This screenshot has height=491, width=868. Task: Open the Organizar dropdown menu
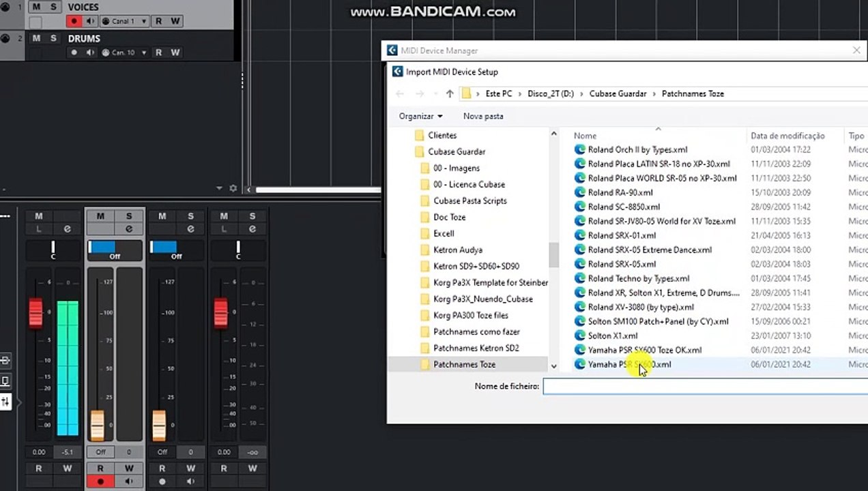click(420, 116)
